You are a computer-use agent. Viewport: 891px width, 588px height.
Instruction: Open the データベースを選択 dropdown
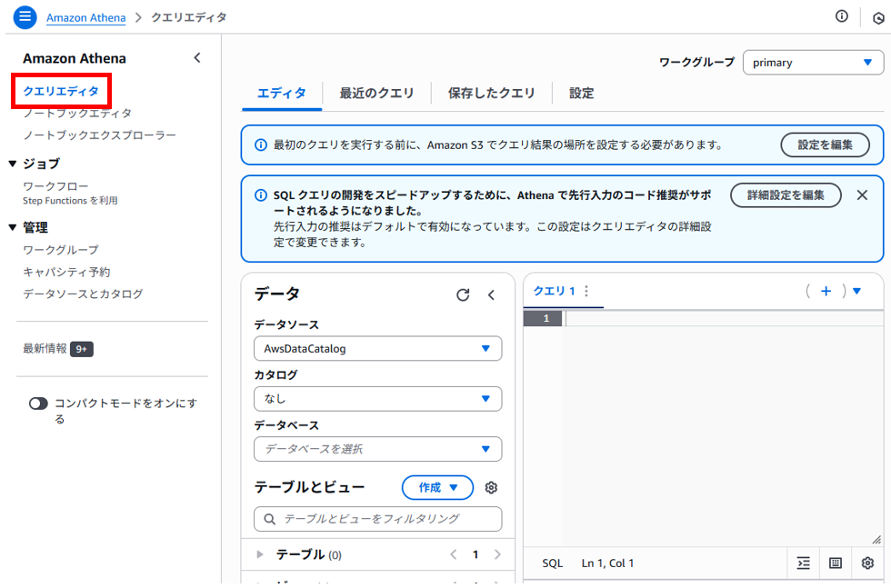coord(377,449)
